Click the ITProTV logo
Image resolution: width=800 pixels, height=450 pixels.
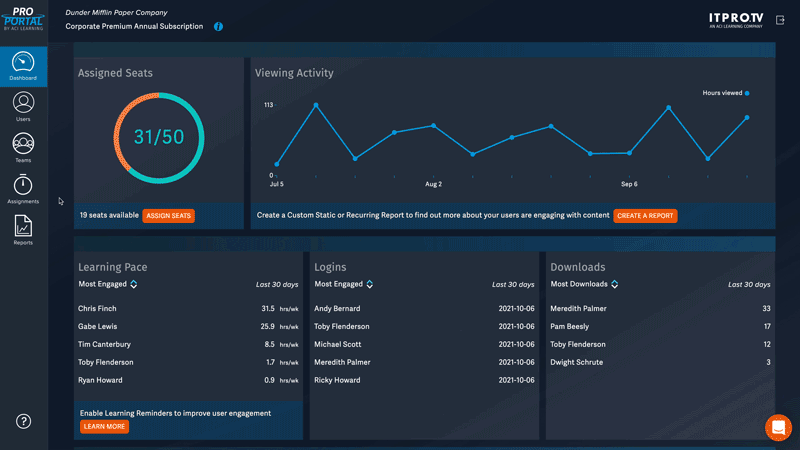735,19
